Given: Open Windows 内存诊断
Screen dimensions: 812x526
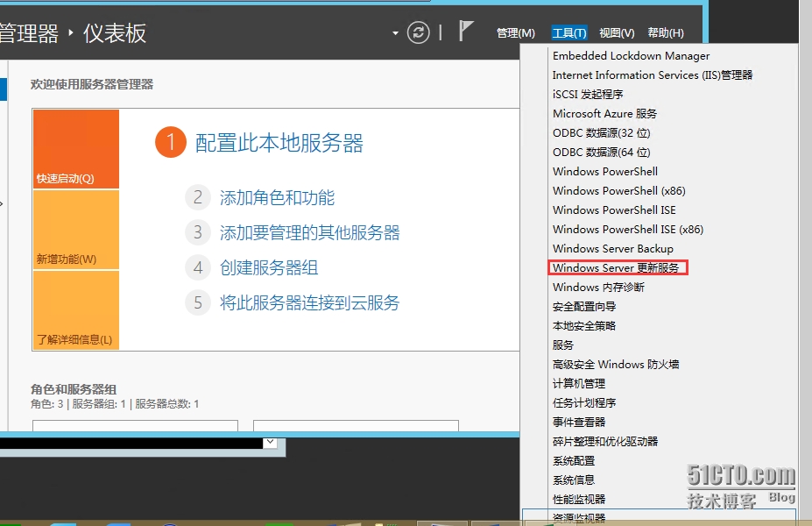Looking at the screenshot, I should pos(598,287).
